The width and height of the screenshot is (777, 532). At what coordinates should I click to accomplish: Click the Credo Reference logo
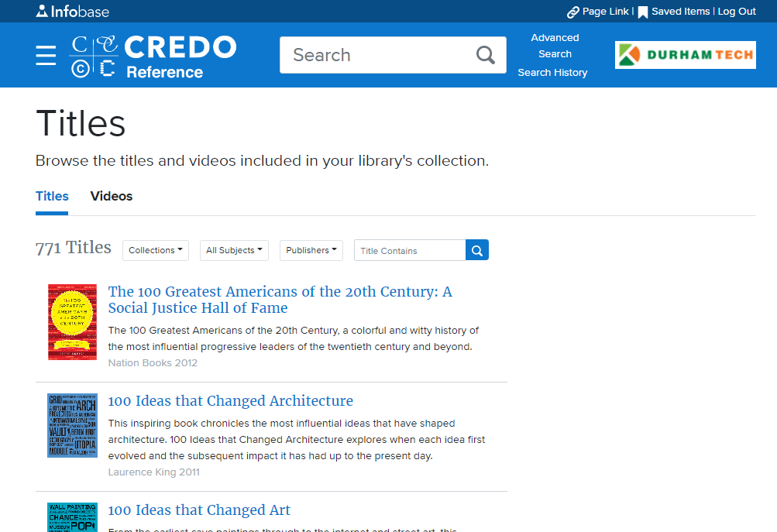click(x=153, y=57)
